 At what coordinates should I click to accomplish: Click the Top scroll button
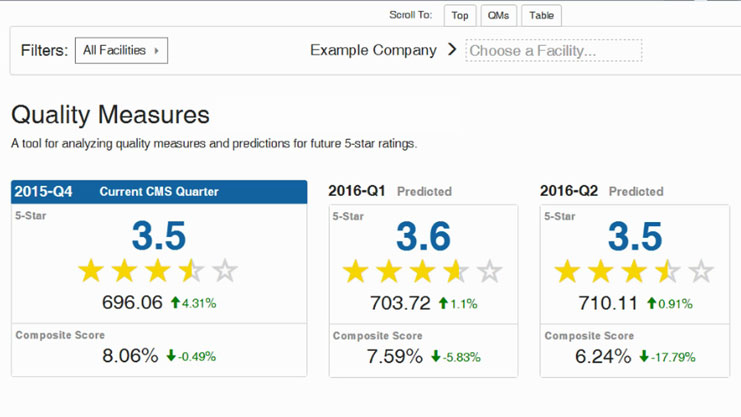459,15
